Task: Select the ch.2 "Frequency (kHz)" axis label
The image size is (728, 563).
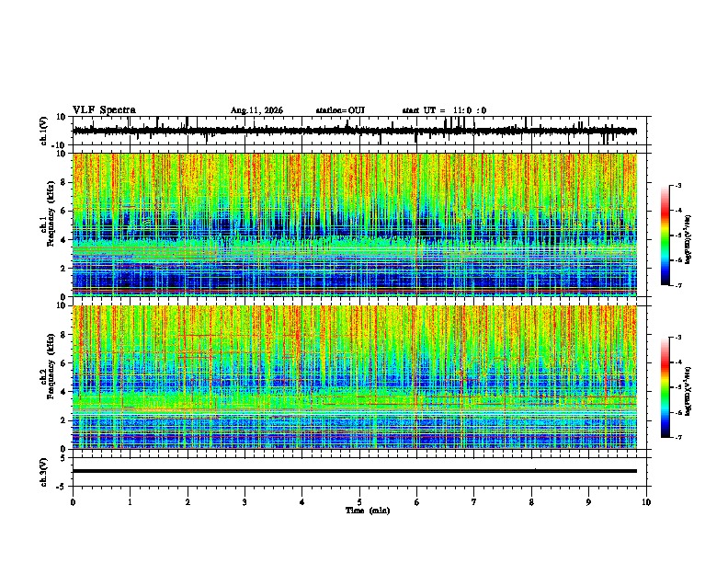Action: 51,366
